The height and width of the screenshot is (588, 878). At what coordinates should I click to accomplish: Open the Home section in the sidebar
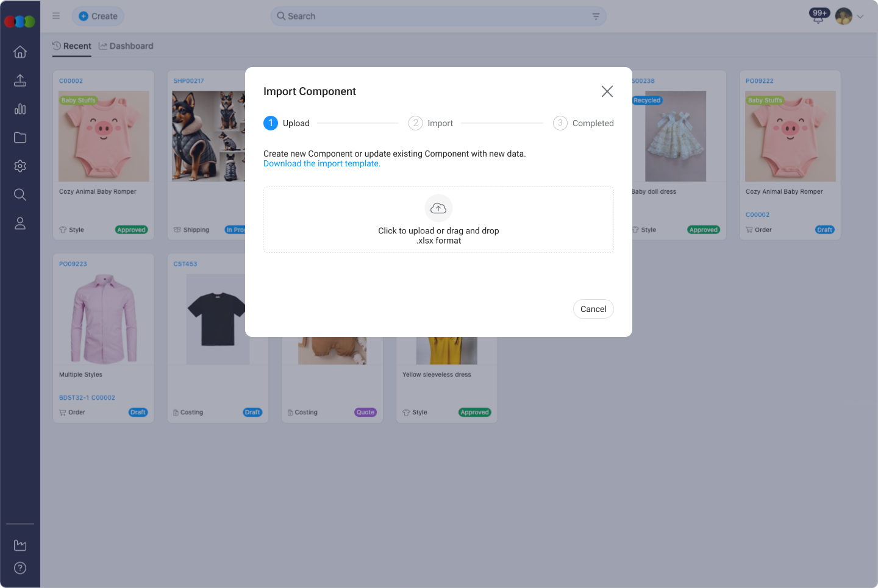pos(20,52)
